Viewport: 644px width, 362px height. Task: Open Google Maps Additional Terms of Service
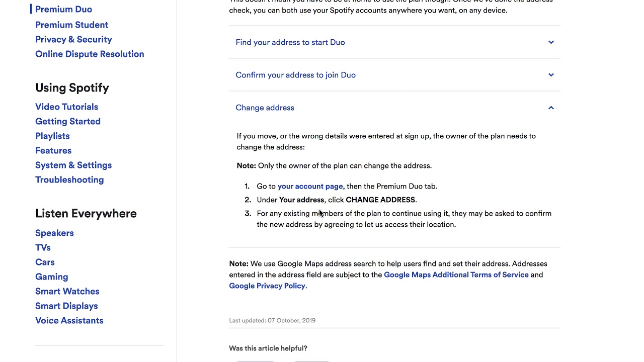coord(456,275)
